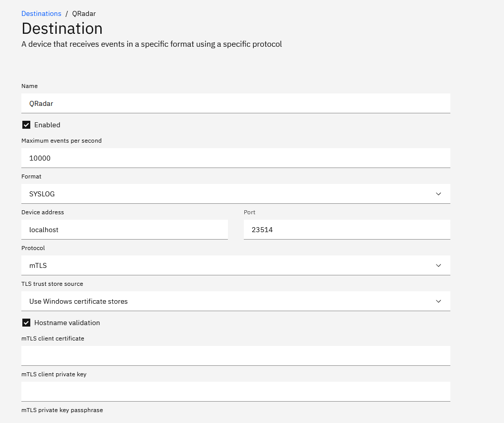This screenshot has width=504, height=423.
Task: Click the mTLS private key passphrase label
Action: [62, 410]
